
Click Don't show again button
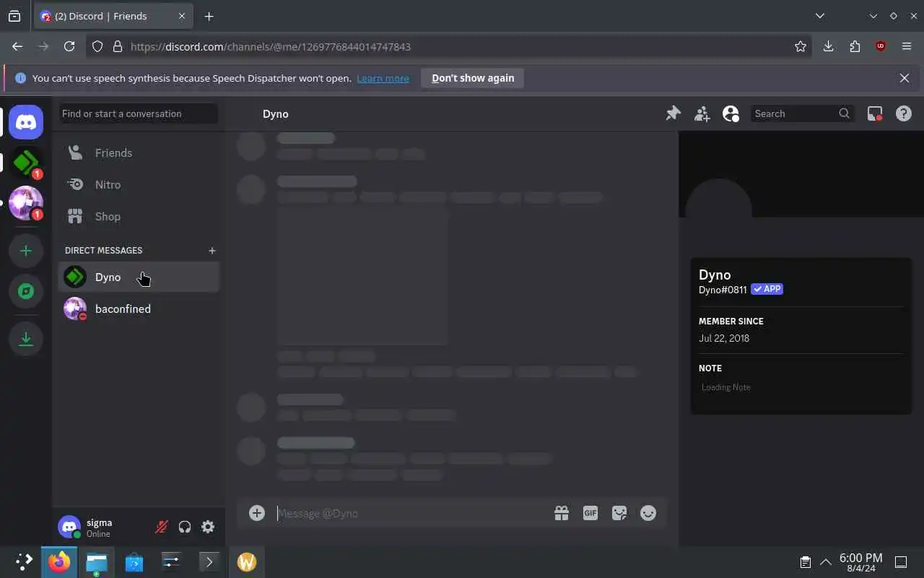coord(473,78)
